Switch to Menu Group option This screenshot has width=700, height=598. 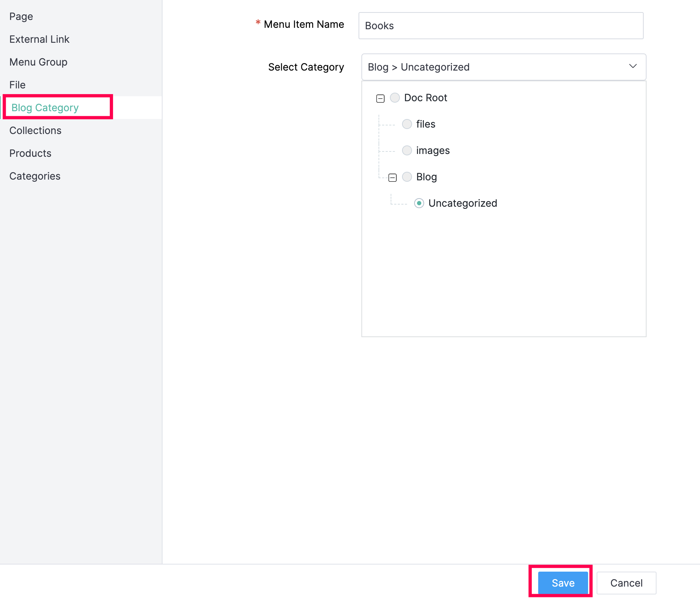(x=38, y=62)
